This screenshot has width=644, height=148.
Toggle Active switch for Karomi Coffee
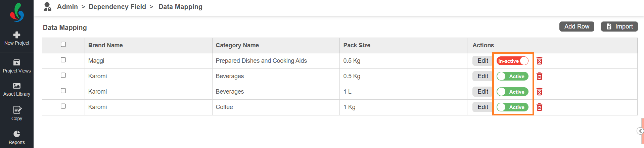tap(512, 107)
